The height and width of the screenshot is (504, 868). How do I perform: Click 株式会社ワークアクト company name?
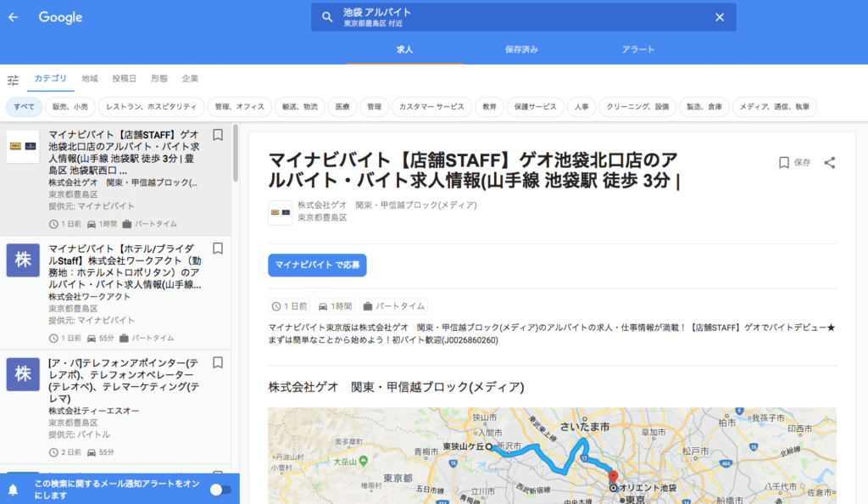[x=89, y=297]
